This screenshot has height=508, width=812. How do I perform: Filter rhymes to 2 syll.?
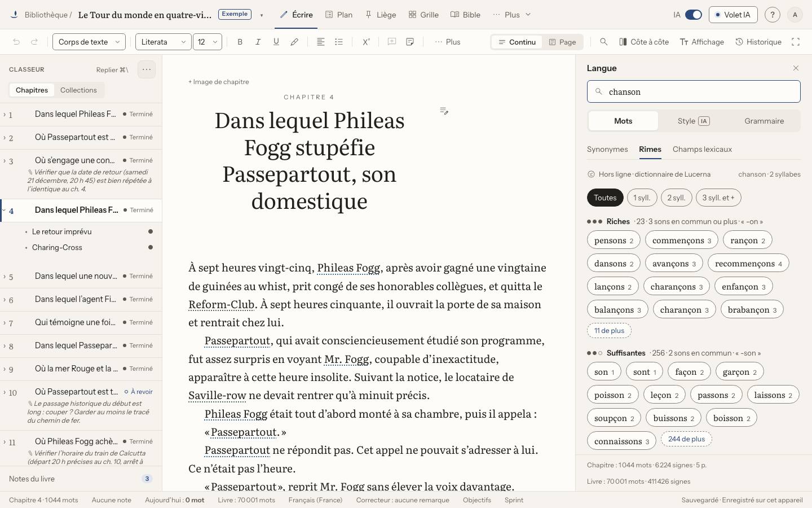point(676,198)
